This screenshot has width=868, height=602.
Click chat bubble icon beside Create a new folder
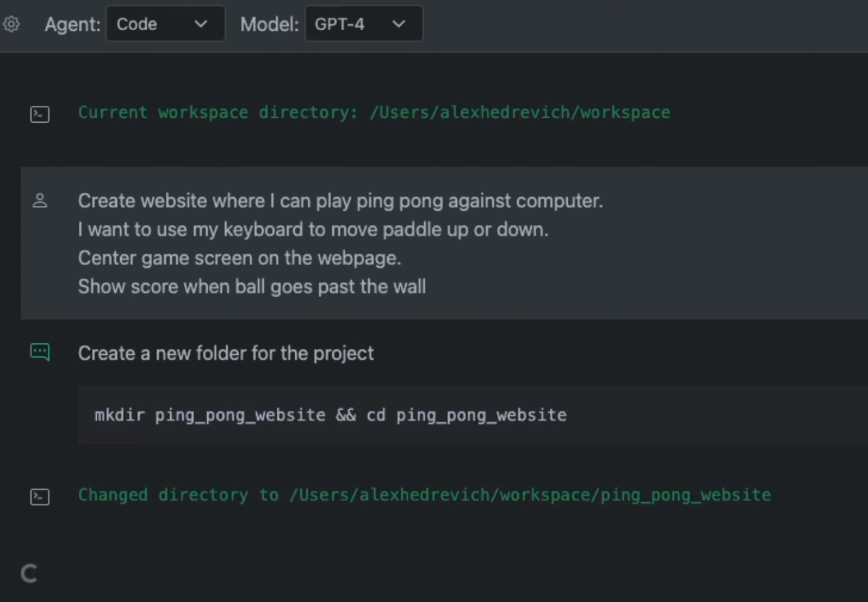pos(40,352)
